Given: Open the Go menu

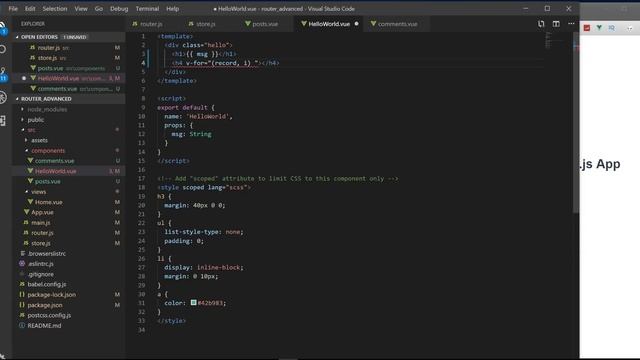Looking at the screenshot, I should [x=99, y=9].
